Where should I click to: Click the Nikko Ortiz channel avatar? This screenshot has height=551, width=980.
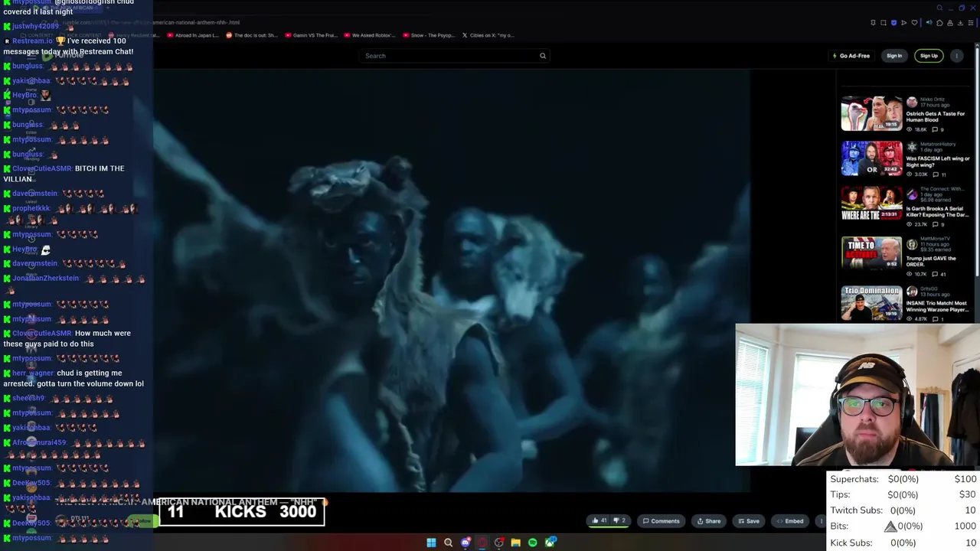[x=912, y=102]
